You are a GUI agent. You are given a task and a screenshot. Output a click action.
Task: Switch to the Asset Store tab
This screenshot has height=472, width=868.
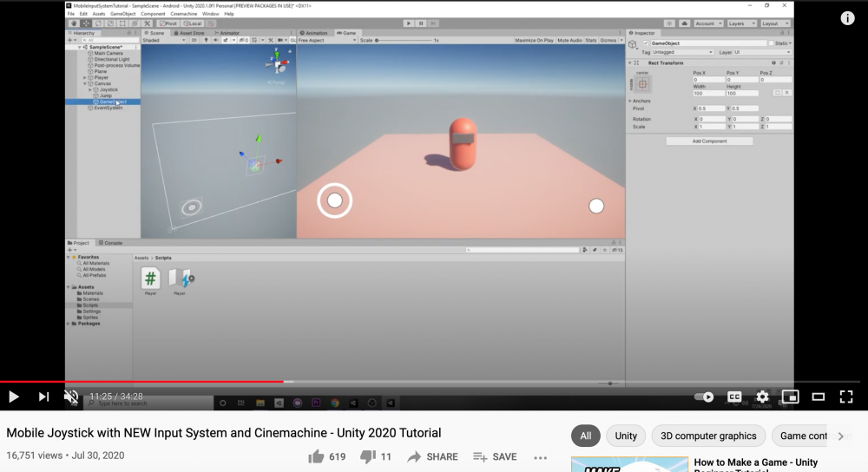(188, 33)
